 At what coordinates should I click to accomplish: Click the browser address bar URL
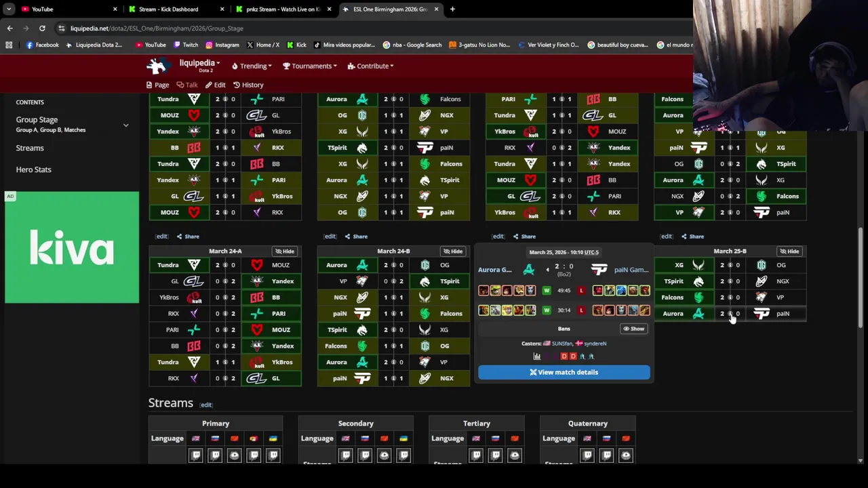click(x=157, y=28)
